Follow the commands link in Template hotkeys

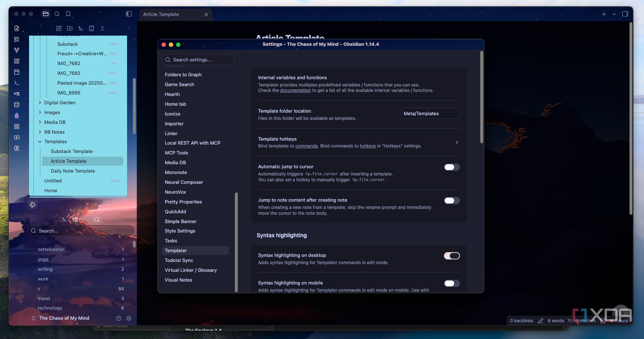tap(306, 146)
